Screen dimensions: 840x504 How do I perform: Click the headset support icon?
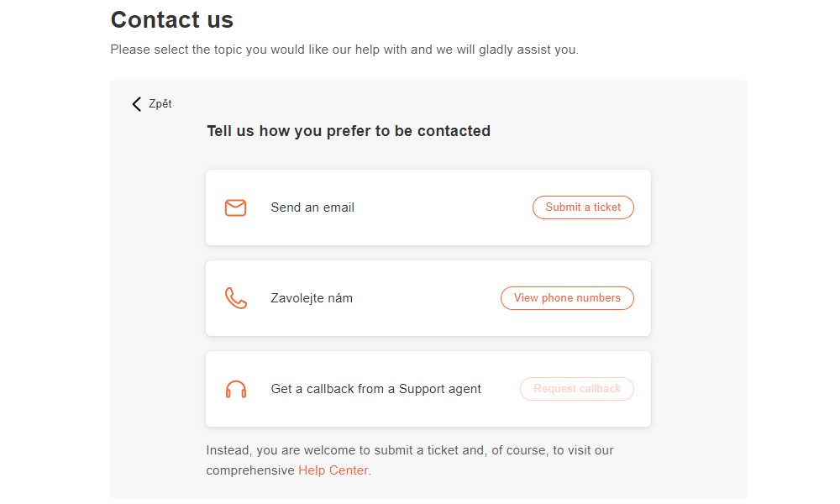tap(236, 389)
